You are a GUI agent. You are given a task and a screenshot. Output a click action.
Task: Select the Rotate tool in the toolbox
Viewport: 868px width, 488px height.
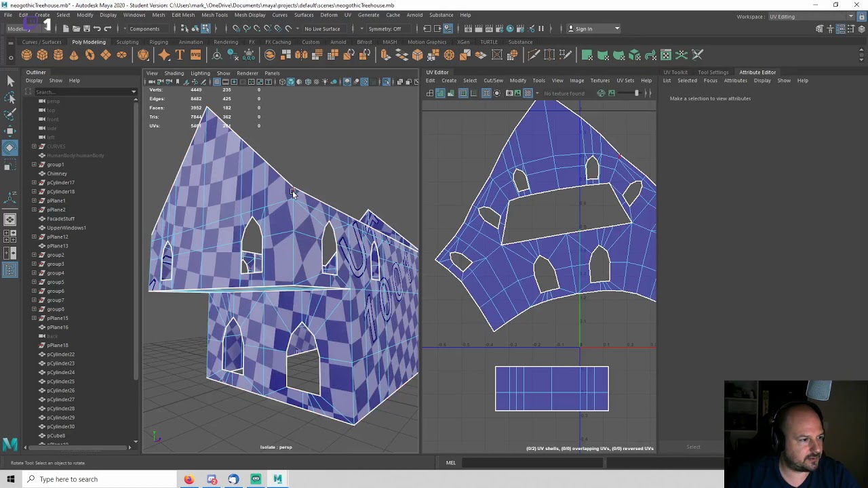[9, 147]
